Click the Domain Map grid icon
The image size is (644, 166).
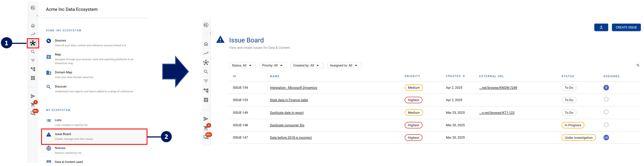click(49, 73)
